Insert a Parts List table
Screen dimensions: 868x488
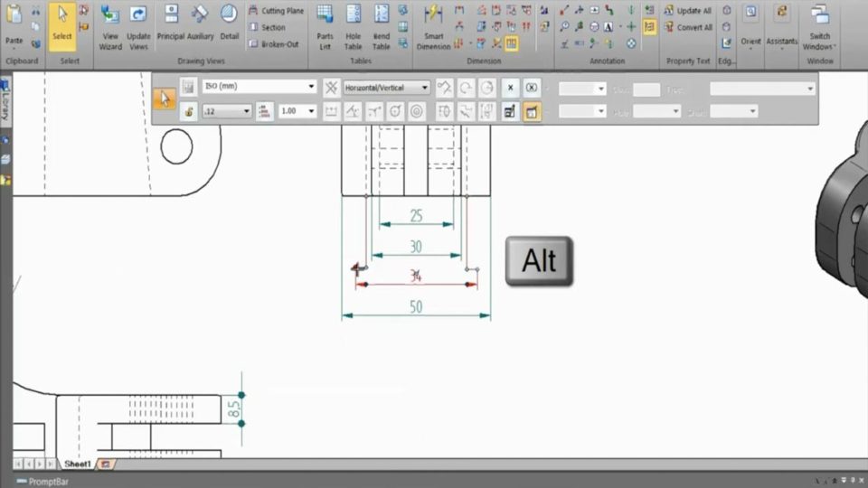[325, 25]
